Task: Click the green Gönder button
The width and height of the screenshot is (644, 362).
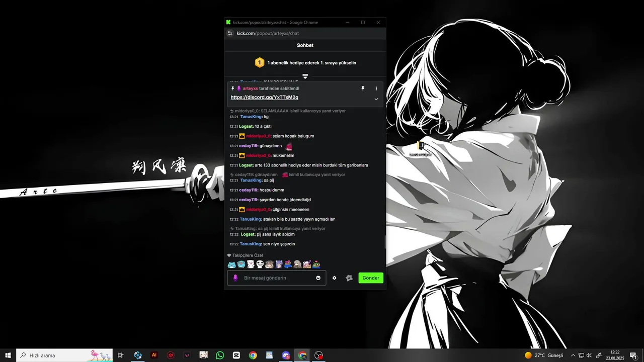Action: (x=371, y=278)
